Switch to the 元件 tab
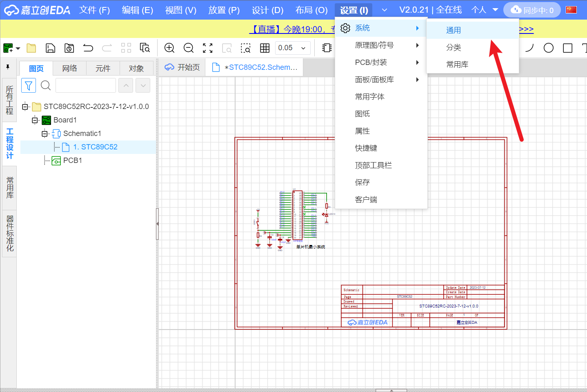587x392 pixels. [x=103, y=68]
